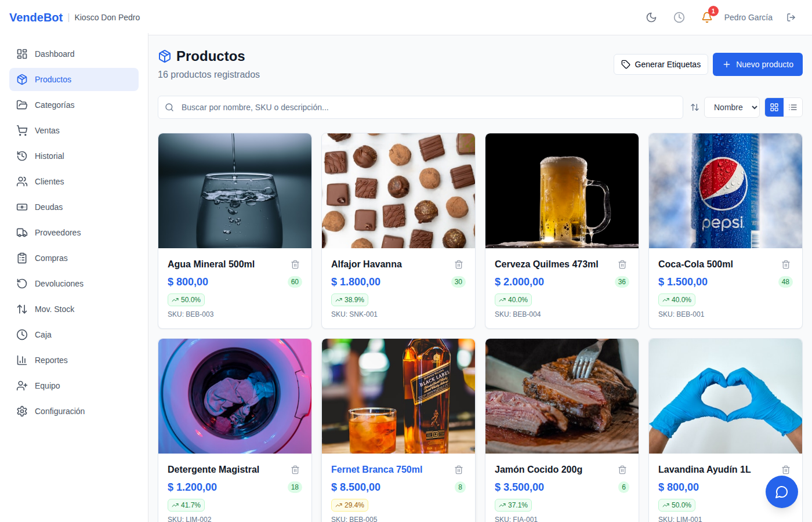812x522 pixels.
Task: Open Ventas in sidebar
Action: [74, 130]
